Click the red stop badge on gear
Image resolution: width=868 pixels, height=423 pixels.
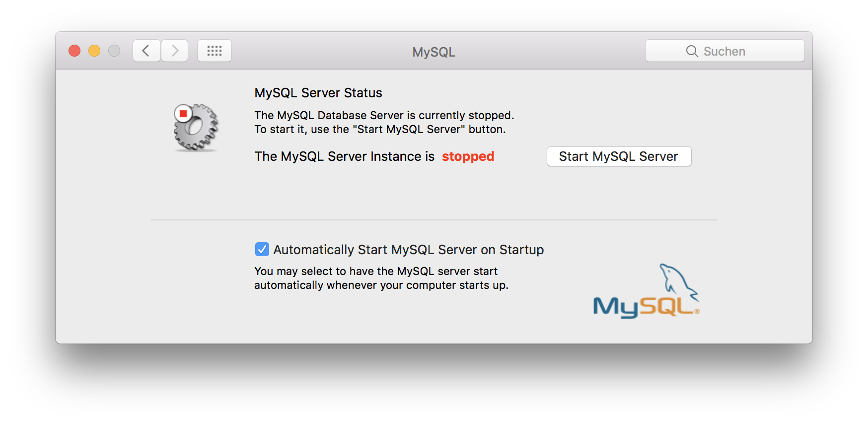pos(183,114)
